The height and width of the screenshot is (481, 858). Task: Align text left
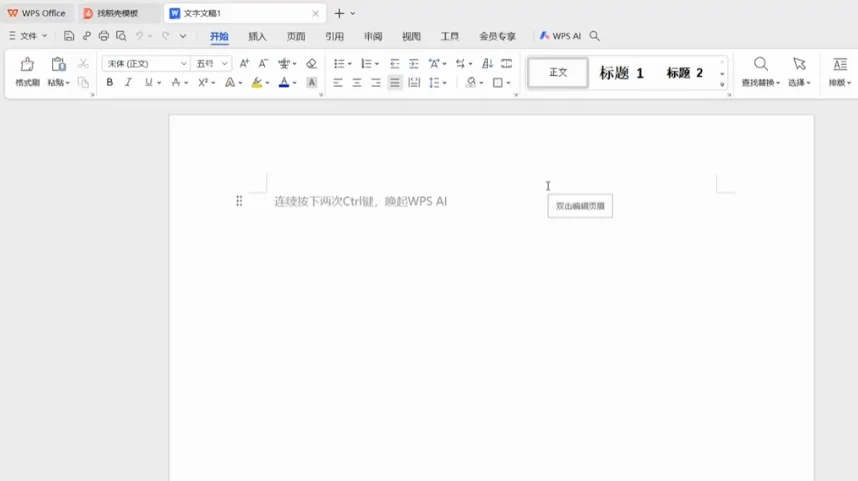pyautogui.click(x=338, y=83)
